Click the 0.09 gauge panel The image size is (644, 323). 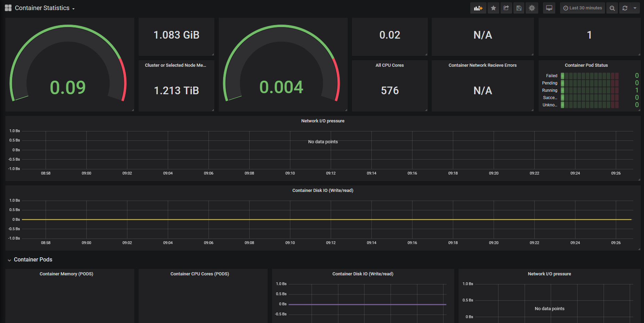click(70, 65)
